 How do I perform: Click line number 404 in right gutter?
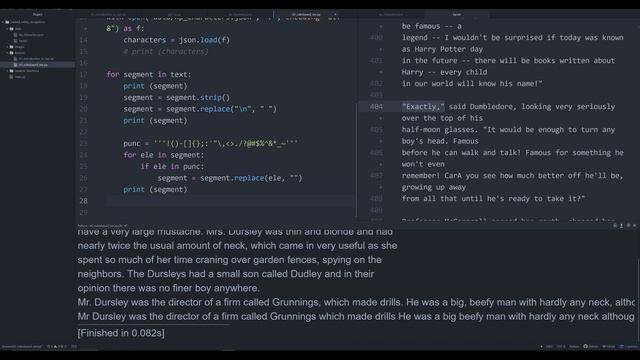(376, 107)
